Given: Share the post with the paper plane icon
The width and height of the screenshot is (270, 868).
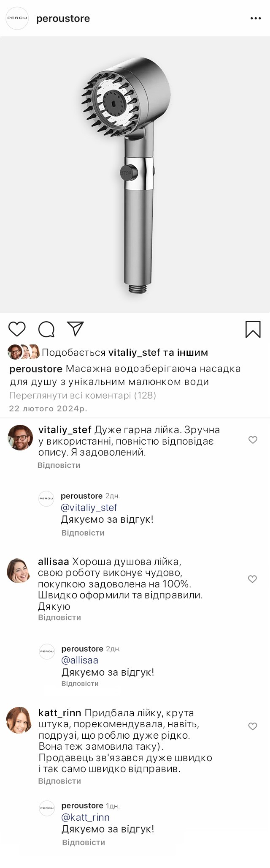Looking at the screenshot, I should click(76, 329).
